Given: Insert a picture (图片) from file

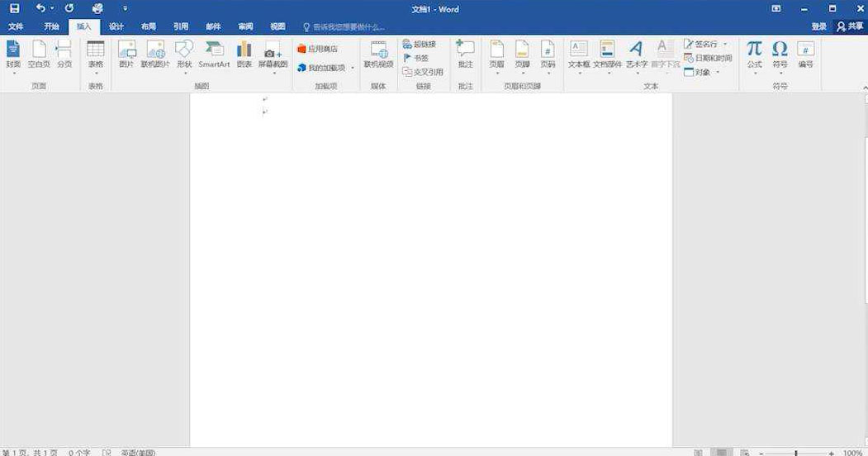Looking at the screenshot, I should pyautogui.click(x=126, y=55).
